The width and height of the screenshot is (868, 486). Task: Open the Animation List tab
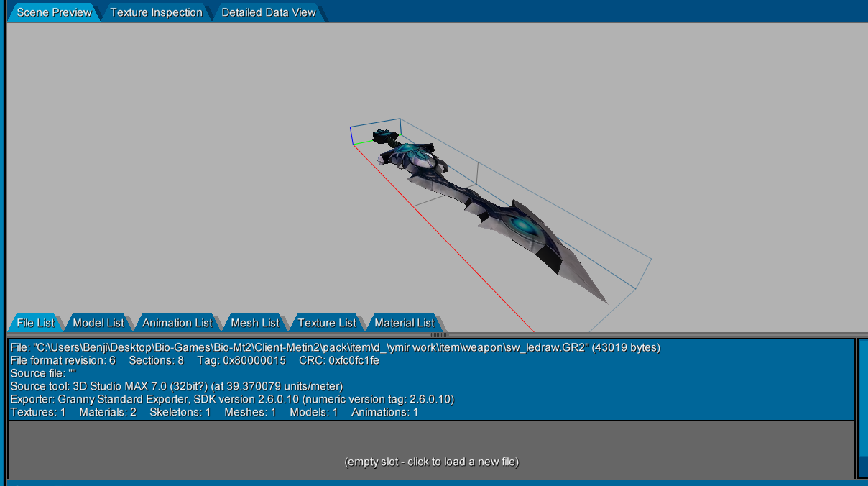[x=177, y=323]
